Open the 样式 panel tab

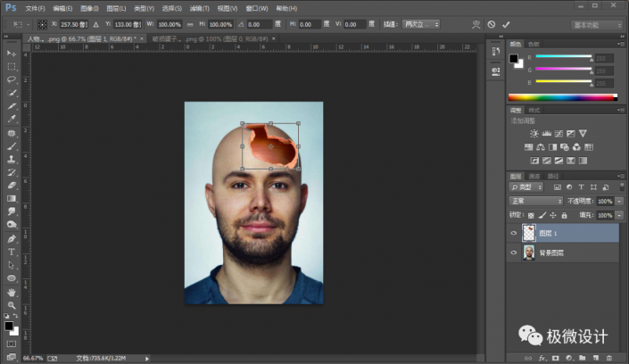(534, 110)
